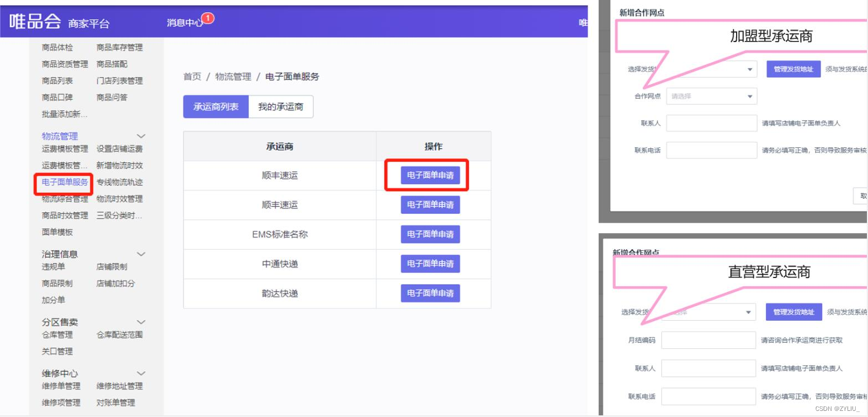Open 物流时效管理 menu item
Image resolution: width=868 pixels, height=417 pixels.
point(120,199)
